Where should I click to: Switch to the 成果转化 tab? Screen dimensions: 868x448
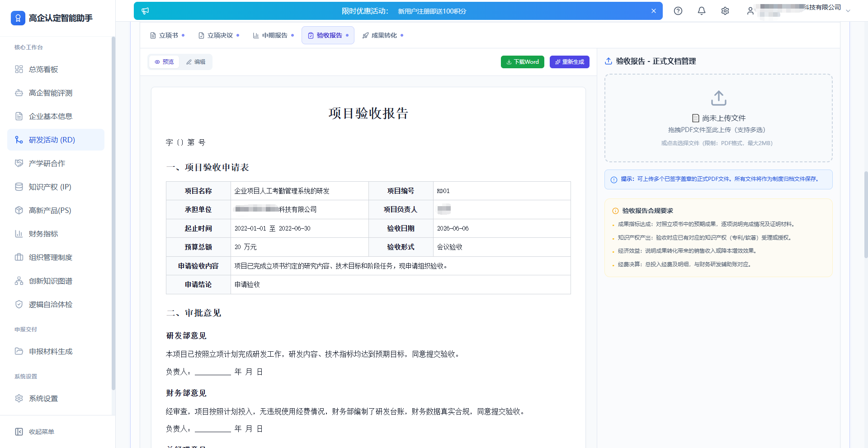(383, 35)
